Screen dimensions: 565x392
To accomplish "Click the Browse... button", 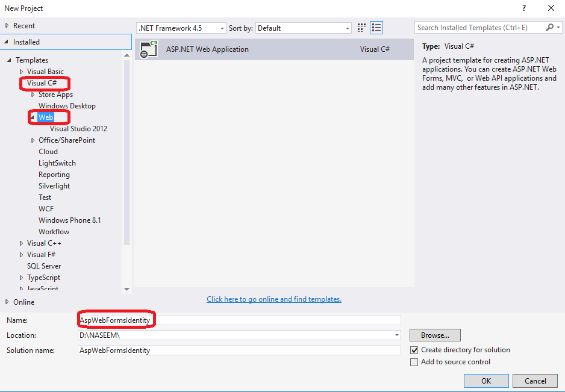I will pos(435,335).
